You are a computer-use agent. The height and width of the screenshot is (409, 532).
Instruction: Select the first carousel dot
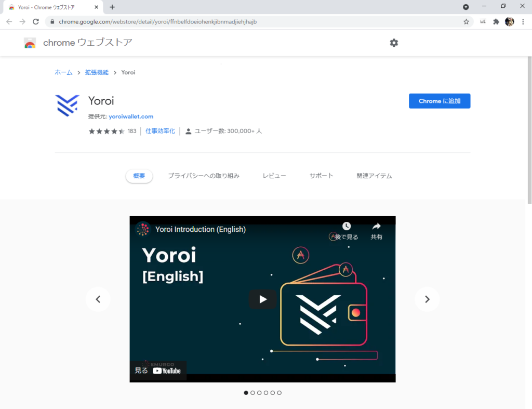point(246,393)
